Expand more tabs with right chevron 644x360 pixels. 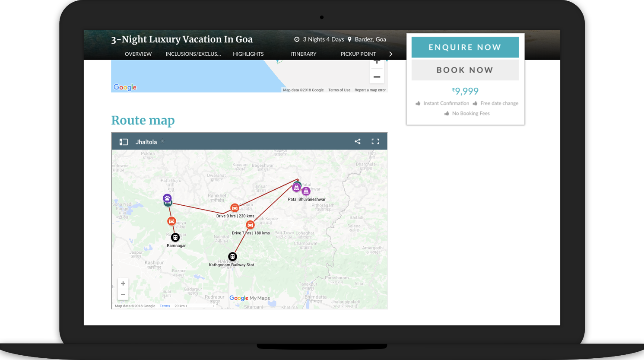[391, 54]
